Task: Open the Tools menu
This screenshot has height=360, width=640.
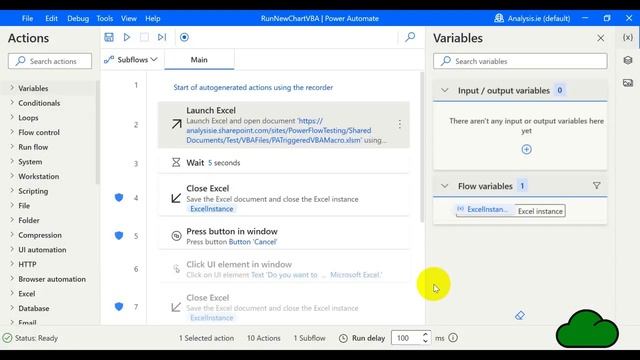Action: click(104, 18)
